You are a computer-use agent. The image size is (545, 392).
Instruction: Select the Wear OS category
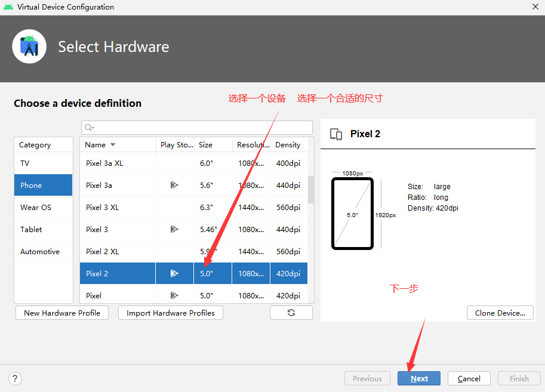point(44,208)
